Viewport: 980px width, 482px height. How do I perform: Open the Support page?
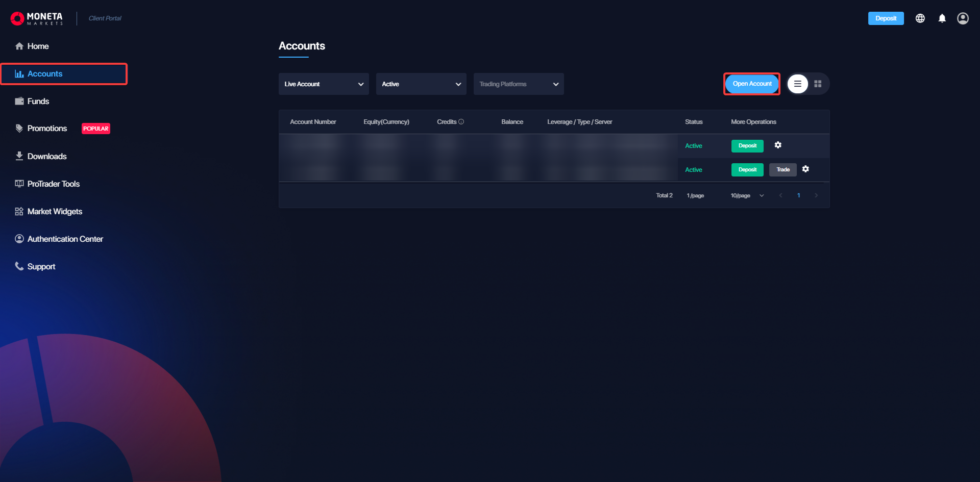[41, 267]
